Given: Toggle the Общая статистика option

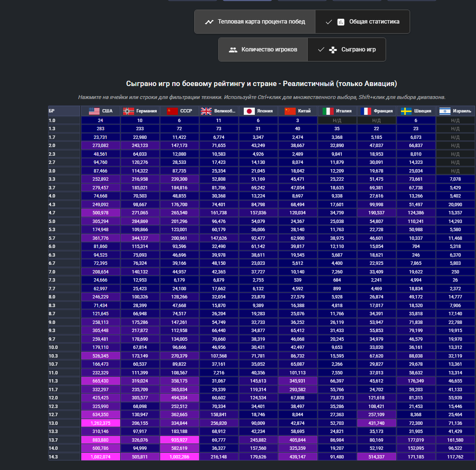Looking at the screenshot, I should pyautogui.click(x=362, y=22).
